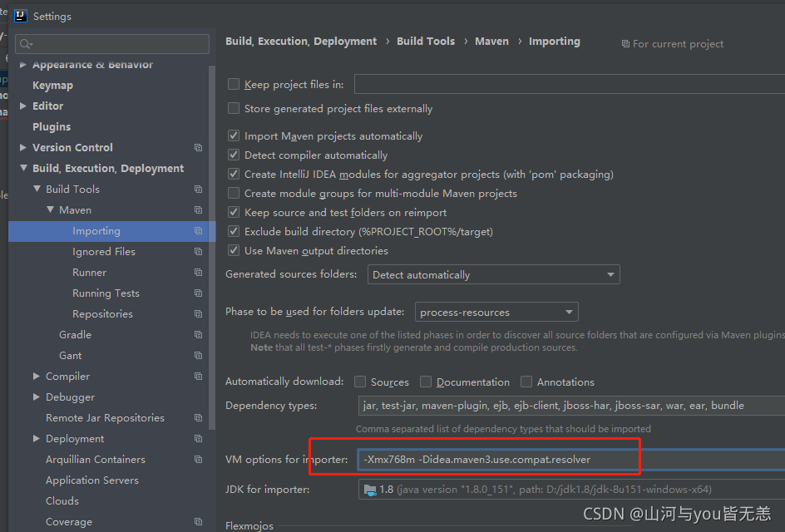Select Ignored Files under Maven
Viewport: 785px width, 532px height.
[x=104, y=252]
